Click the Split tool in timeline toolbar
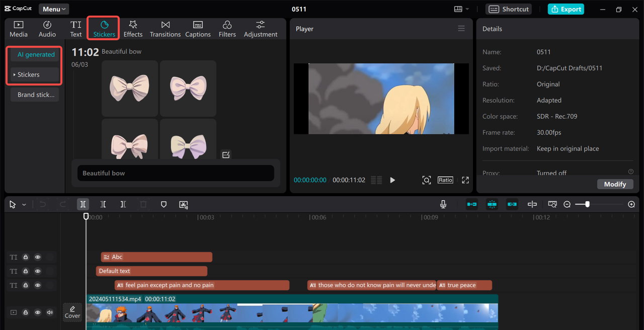Viewport: 644px width, 330px height. 83,204
